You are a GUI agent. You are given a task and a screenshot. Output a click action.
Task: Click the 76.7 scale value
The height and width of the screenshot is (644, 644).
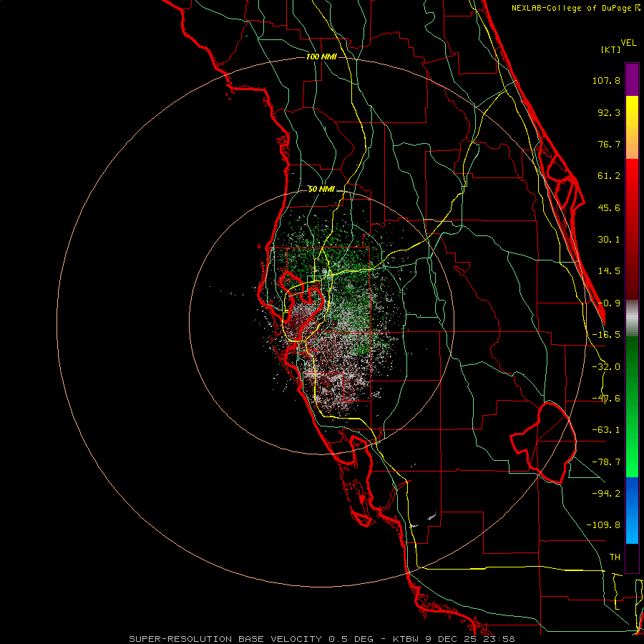point(609,144)
